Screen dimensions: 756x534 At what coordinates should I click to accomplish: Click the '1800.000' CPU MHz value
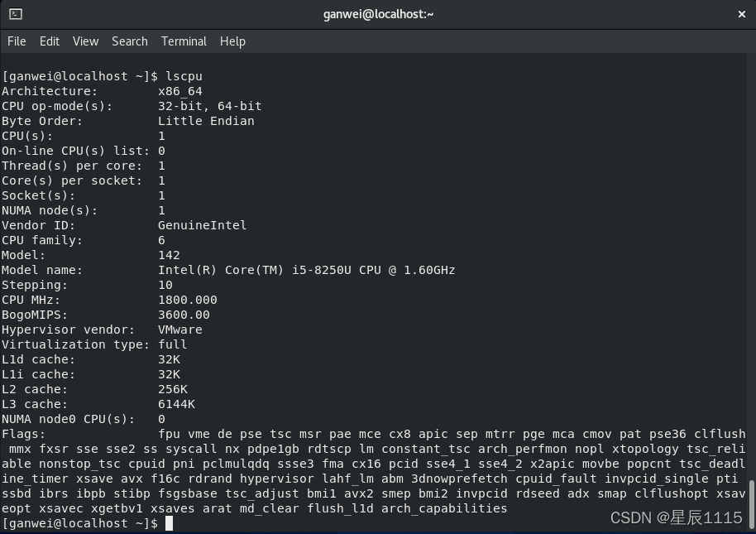(x=188, y=300)
